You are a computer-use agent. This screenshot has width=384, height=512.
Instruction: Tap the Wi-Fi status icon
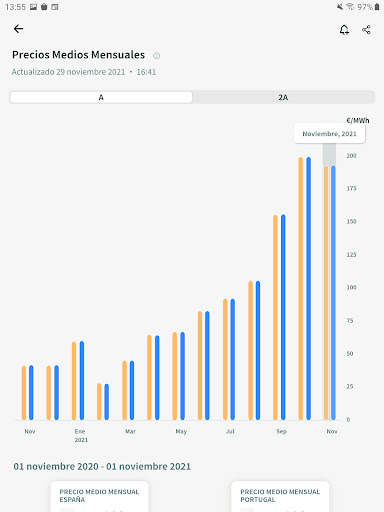(x=350, y=7)
